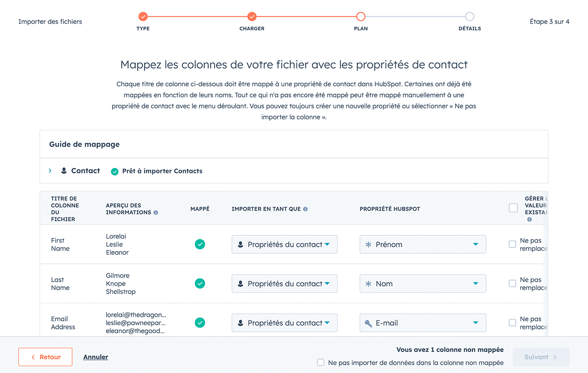Click person icon in Email Address import-as dropdown
The width and height of the screenshot is (588, 373).
[240, 323]
